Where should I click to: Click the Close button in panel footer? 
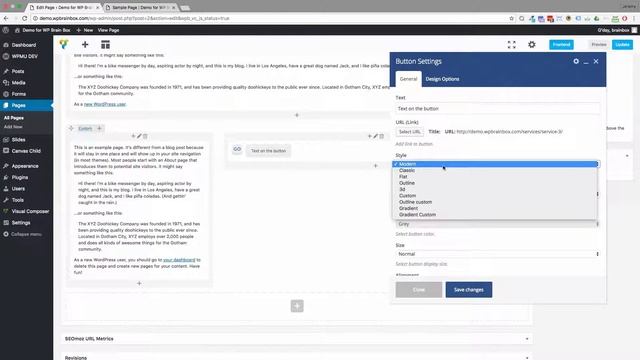point(418,290)
